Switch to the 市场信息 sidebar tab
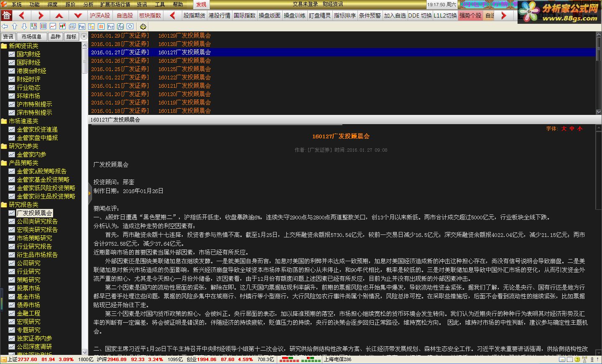 pos(31,36)
